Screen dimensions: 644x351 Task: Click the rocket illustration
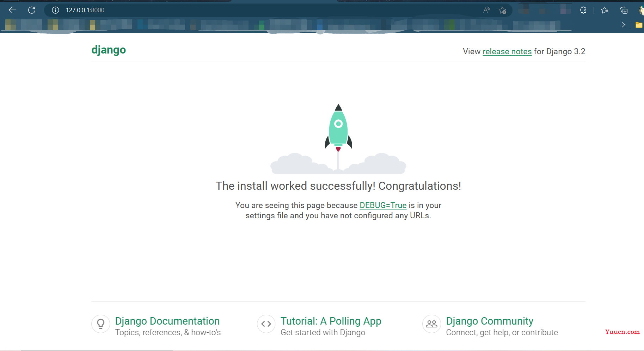click(338, 139)
